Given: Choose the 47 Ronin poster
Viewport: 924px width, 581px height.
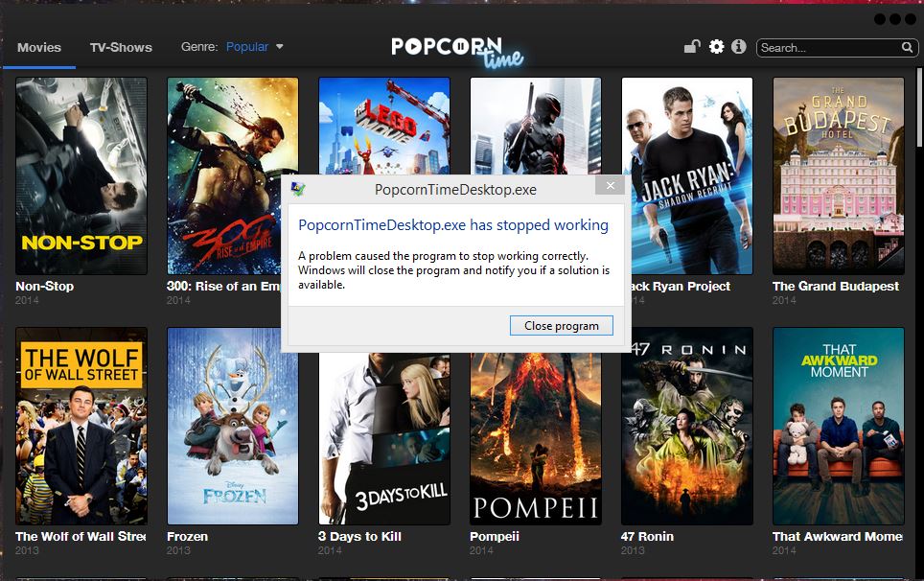Looking at the screenshot, I should click(686, 426).
